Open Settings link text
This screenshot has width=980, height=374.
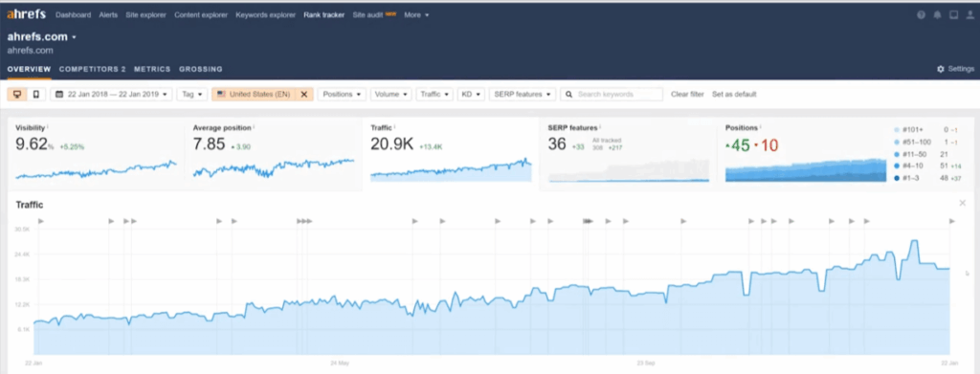(961, 69)
